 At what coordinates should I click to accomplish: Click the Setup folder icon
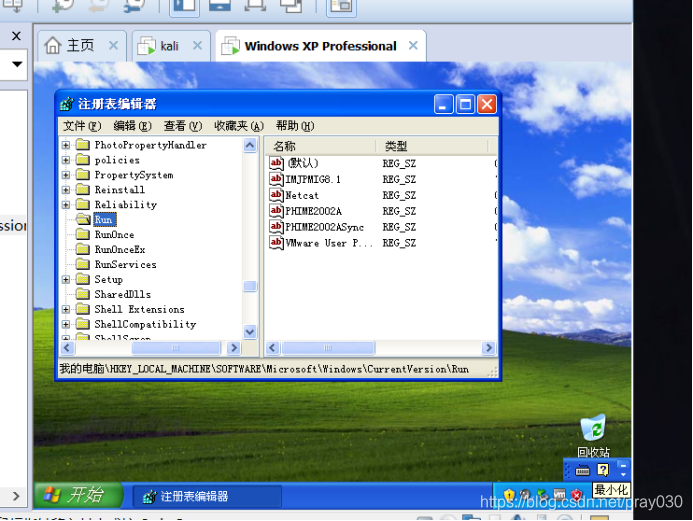[83, 279]
